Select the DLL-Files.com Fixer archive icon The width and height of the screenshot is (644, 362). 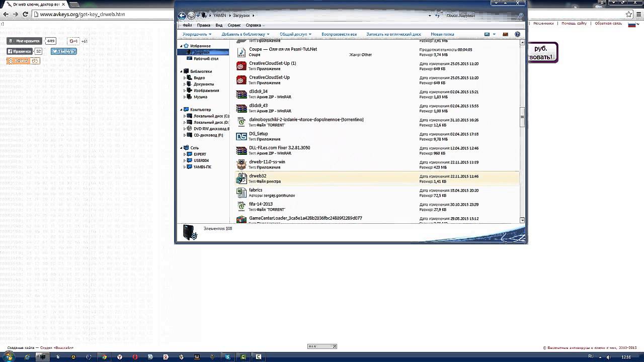[242, 150]
